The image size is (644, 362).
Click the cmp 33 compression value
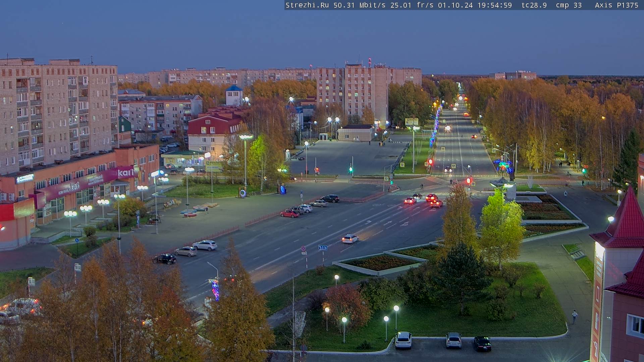click(x=569, y=5)
